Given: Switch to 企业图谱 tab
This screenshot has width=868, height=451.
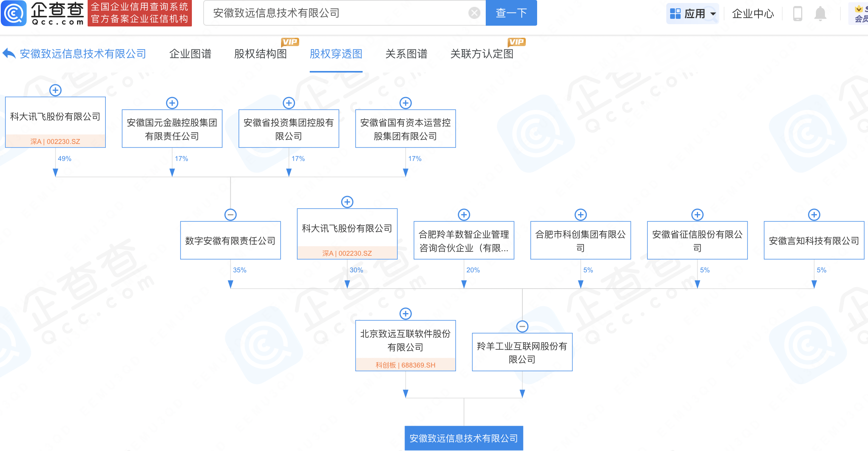Looking at the screenshot, I should 190,54.
